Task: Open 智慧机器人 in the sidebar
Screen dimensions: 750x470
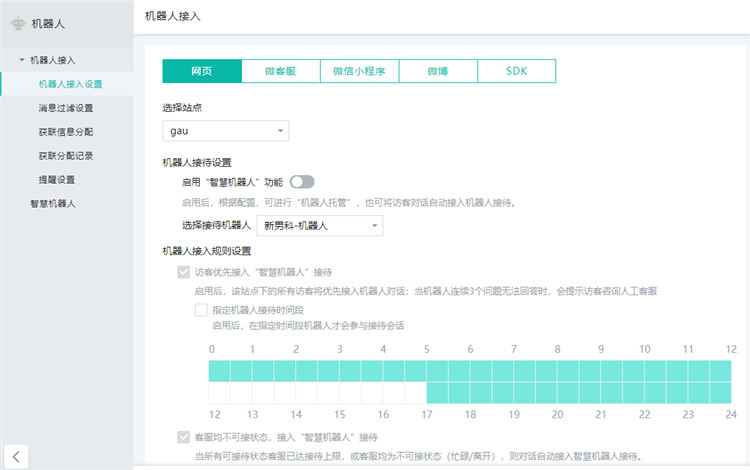Action: click(53, 204)
